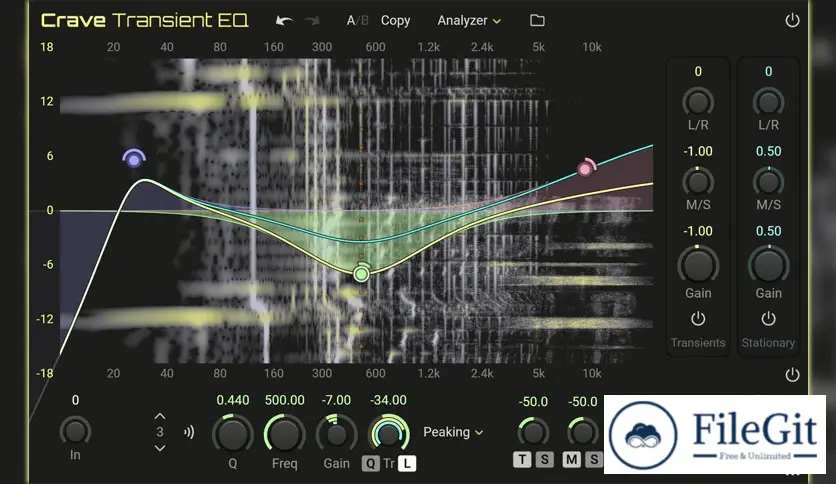Adjust the Transients M/S knob

pyautogui.click(x=698, y=182)
